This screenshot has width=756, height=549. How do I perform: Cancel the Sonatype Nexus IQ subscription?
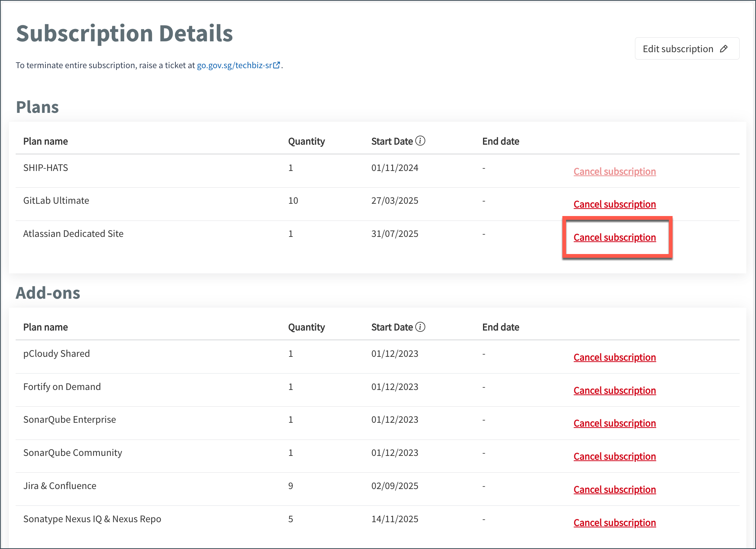(x=614, y=523)
